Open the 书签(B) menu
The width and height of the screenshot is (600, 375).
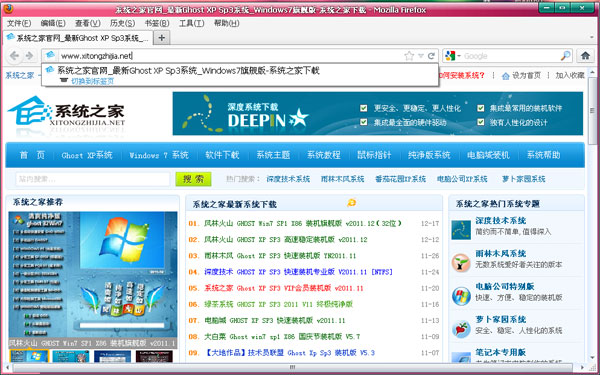pyautogui.click(x=157, y=23)
